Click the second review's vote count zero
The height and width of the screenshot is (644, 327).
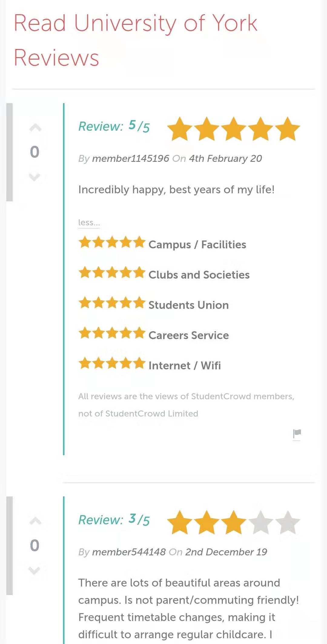pyautogui.click(x=35, y=545)
